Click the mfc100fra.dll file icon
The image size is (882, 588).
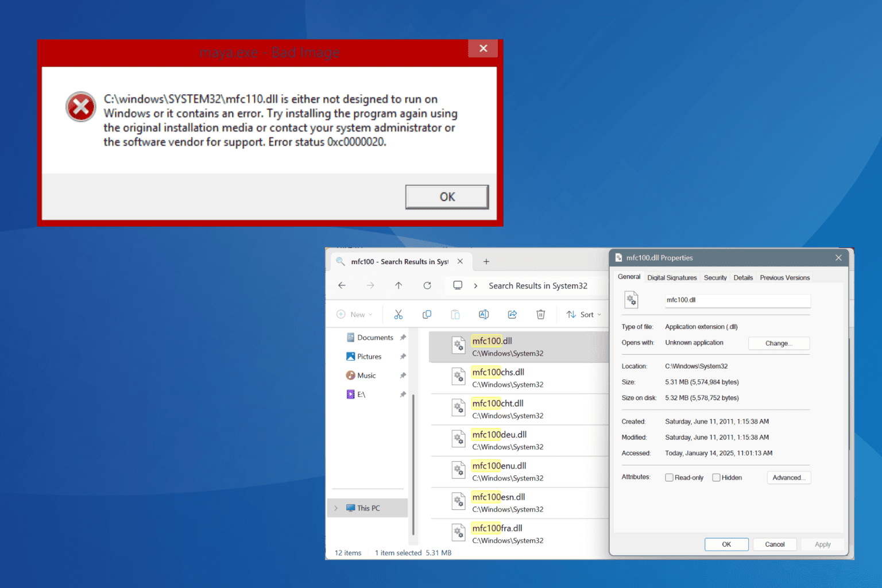(458, 533)
